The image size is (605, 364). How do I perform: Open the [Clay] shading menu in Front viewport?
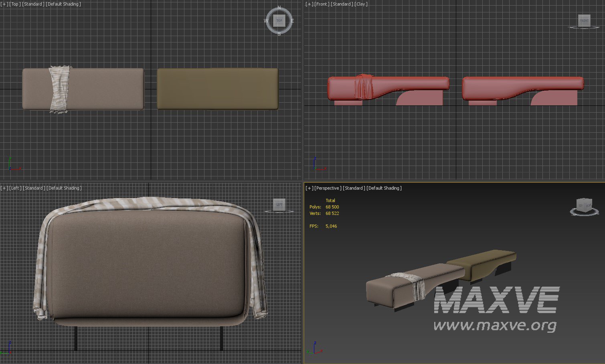click(361, 4)
